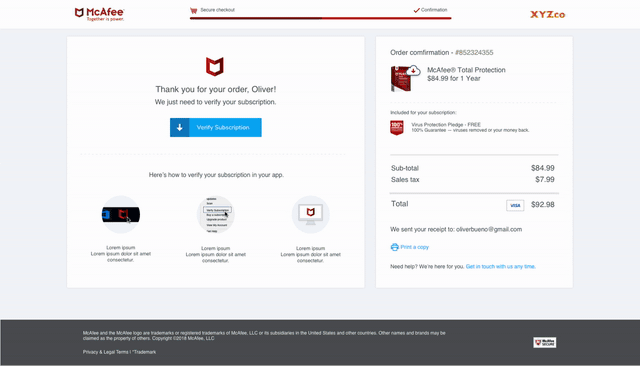The height and width of the screenshot is (366, 640).
Task: Click the McAfee Secure badge in footer
Action: pos(544,342)
